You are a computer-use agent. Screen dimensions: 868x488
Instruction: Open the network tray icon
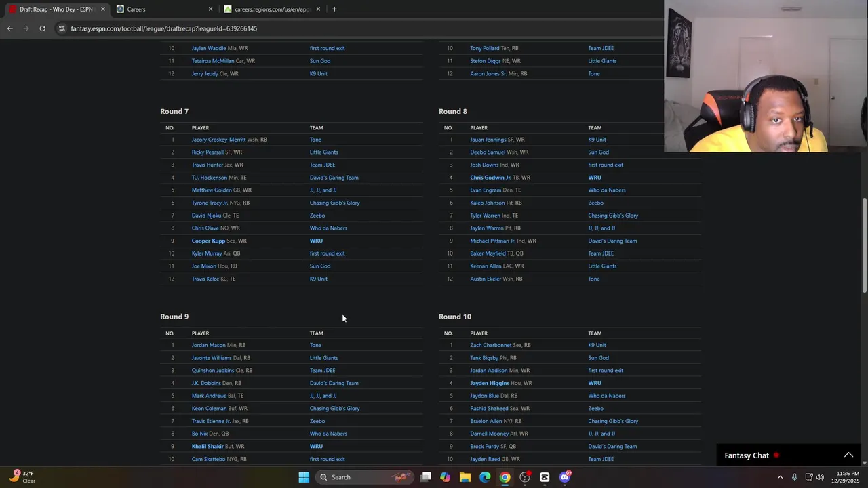809,477
